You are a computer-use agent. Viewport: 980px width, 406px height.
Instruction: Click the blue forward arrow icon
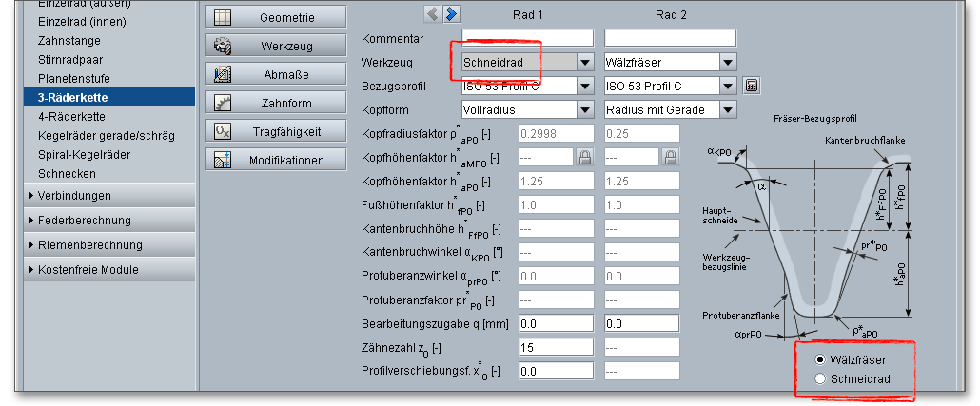tap(452, 12)
